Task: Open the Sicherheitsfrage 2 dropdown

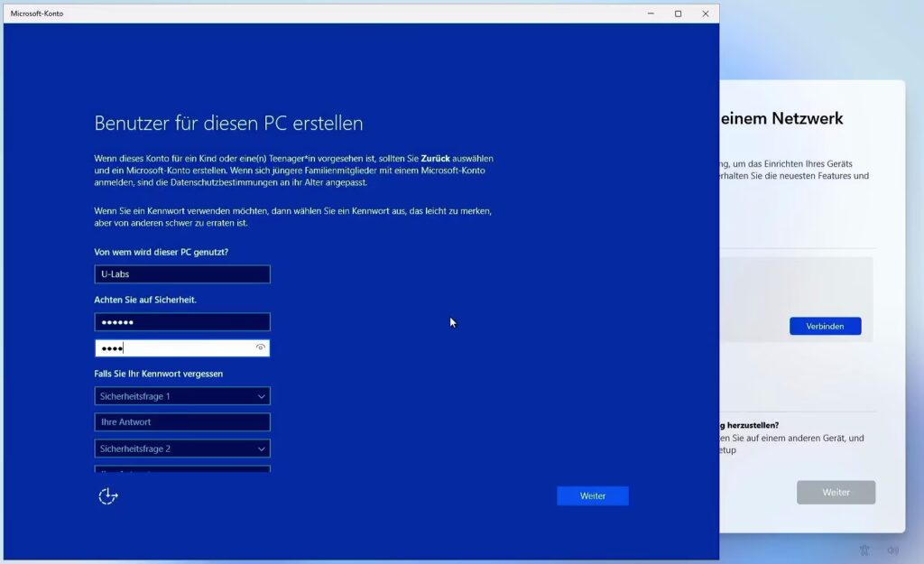Action: click(182, 448)
